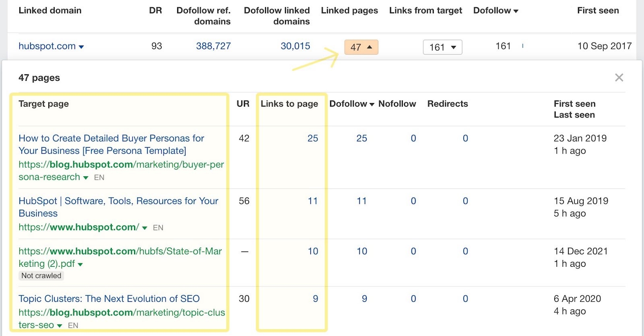
Task: Click 25 in the Dofollow column
Action: coord(362,138)
